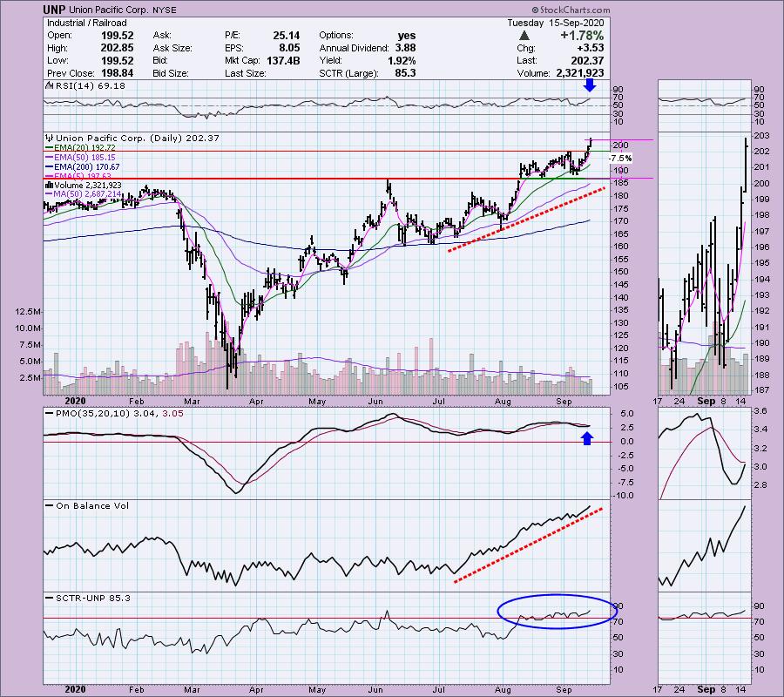Click the Chg value +3.53
The height and width of the screenshot is (697, 784).
[591, 48]
